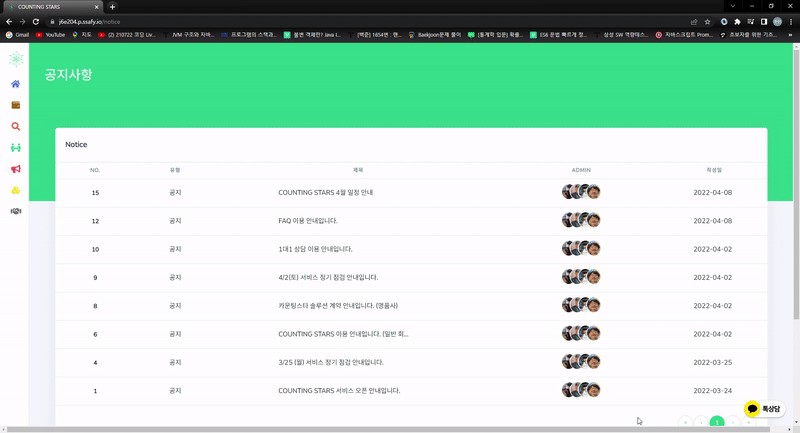The width and height of the screenshot is (800, 433).
Task: Go to next page in pagination
Action: pos(733,422)
